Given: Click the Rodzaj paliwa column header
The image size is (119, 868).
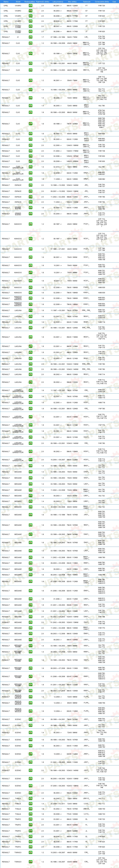Looking at the screenshot, I should click(x=30, y=1).
